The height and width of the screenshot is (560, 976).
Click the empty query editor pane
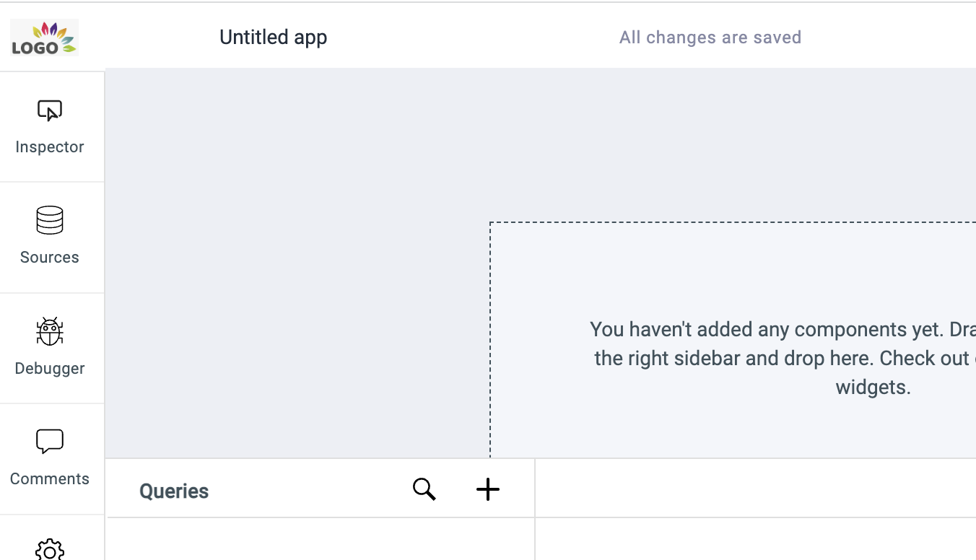[756, 509]
